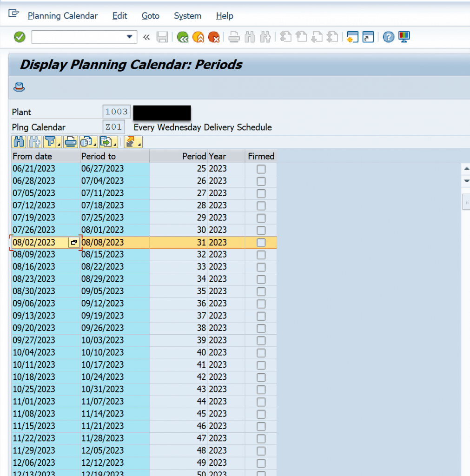Click the hat icon below the title
The width and height of the screenshot is (470, 476).
19,87
